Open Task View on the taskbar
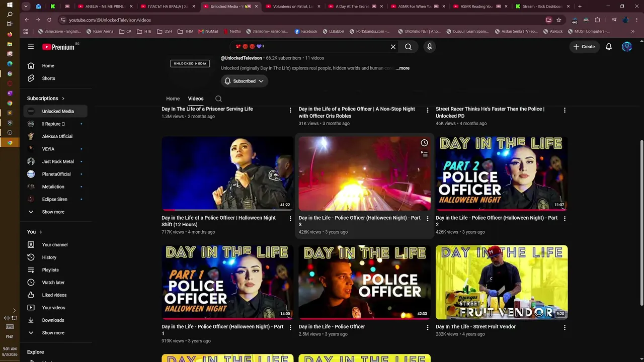 [10, 24]
